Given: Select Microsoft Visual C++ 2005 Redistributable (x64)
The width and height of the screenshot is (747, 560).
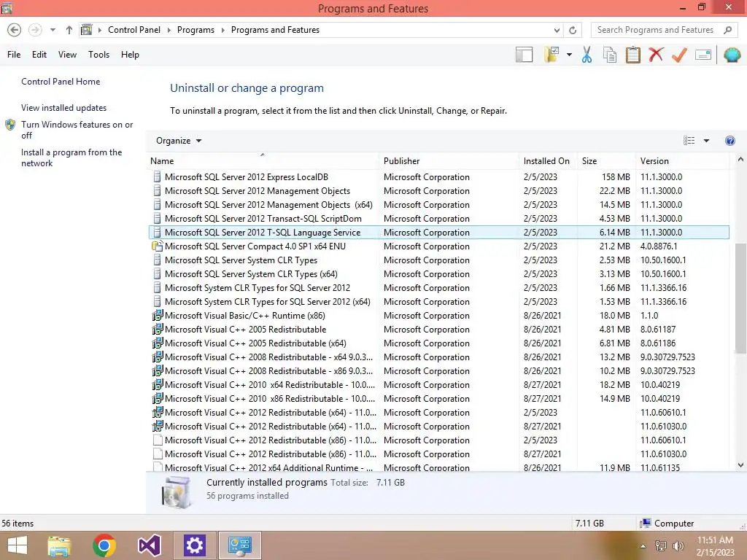Looking at the screenshot, I should click(438, 343).
